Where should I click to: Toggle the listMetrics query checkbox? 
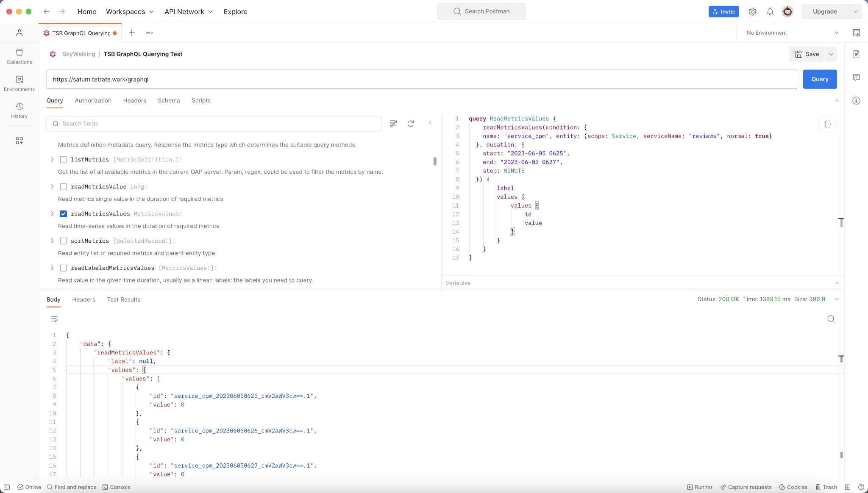tap(63, 159)
